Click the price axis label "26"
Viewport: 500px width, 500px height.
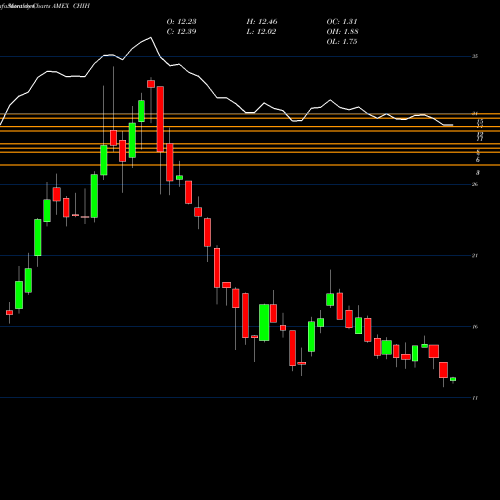click(475, 184)
